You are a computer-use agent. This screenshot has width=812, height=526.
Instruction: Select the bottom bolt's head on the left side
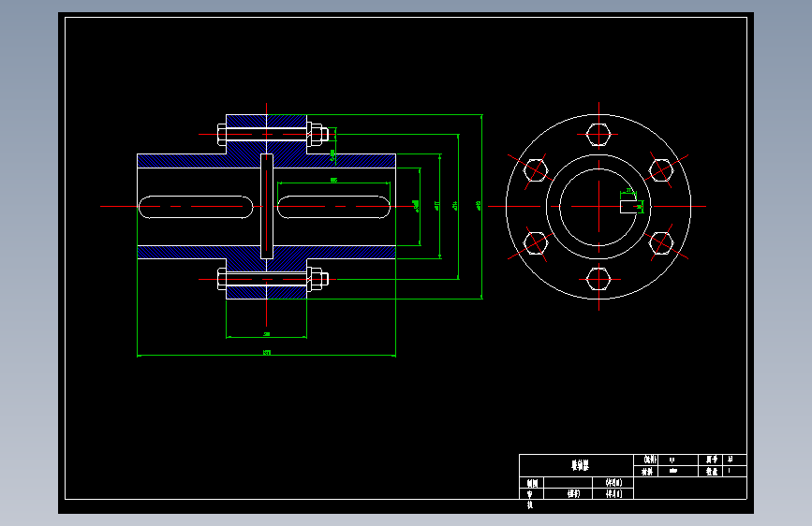[222, 280]
